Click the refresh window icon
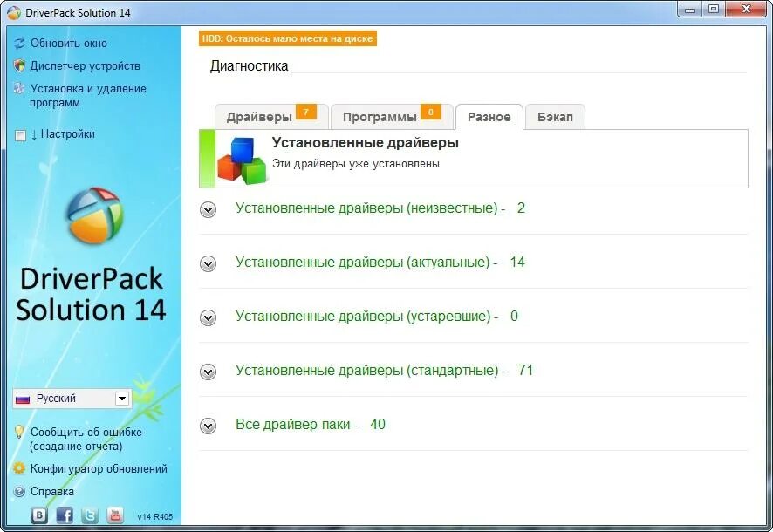 tap(19, 44)
